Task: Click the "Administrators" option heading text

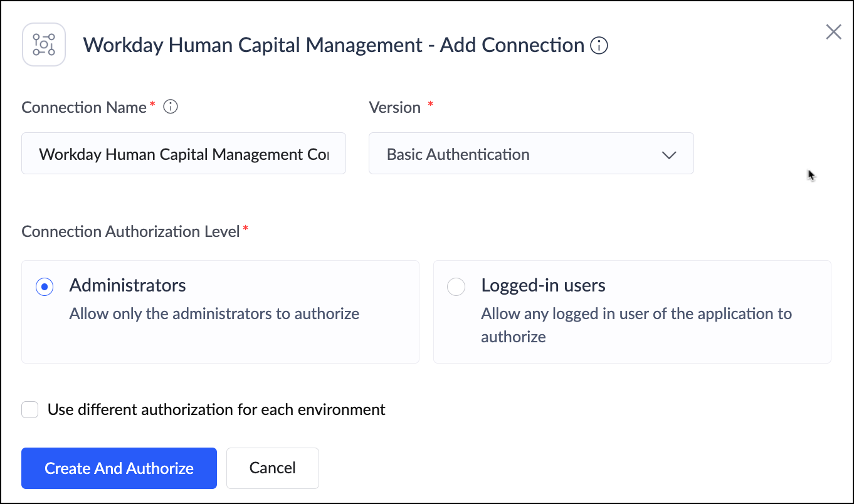Action: (127, 285)
